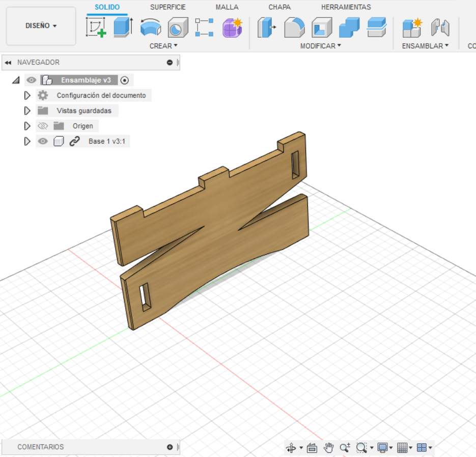Select the Press Pull tool

[267, 28]
